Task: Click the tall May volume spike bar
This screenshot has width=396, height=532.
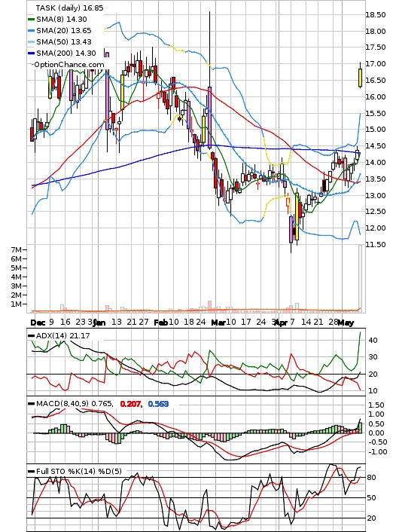Action: (x=360, y=277)
